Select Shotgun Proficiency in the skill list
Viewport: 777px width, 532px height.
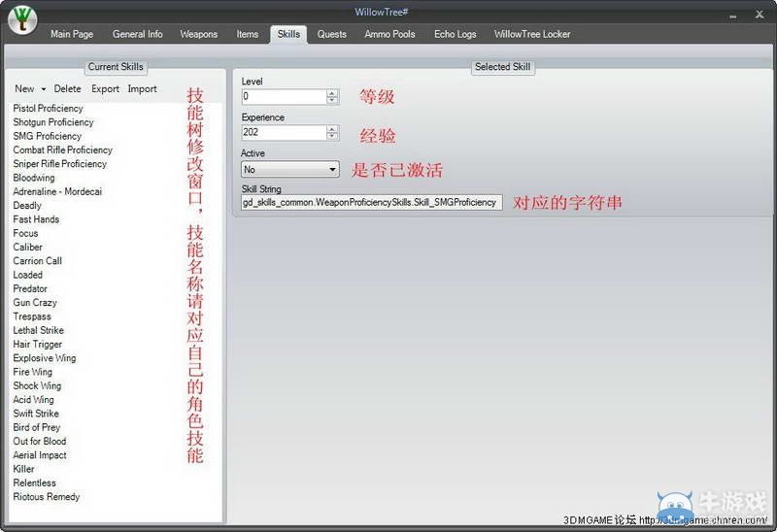(53, 122)
